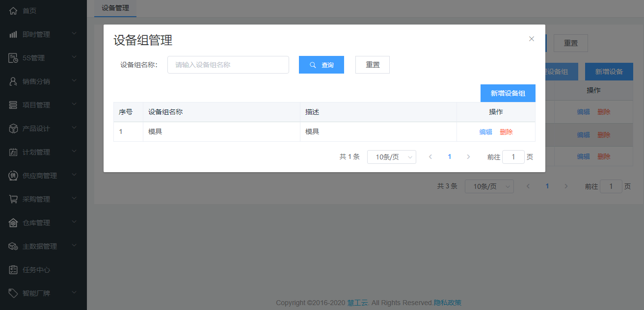Viewport: 644px width, 310px height.
Task: Focus the 设备组名称 input field
Action: click(x=228, y=65)
